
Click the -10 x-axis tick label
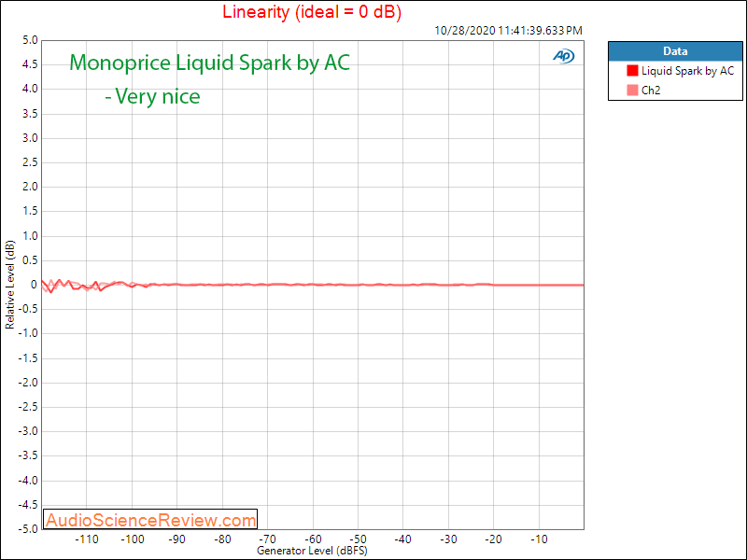point(539,539)
